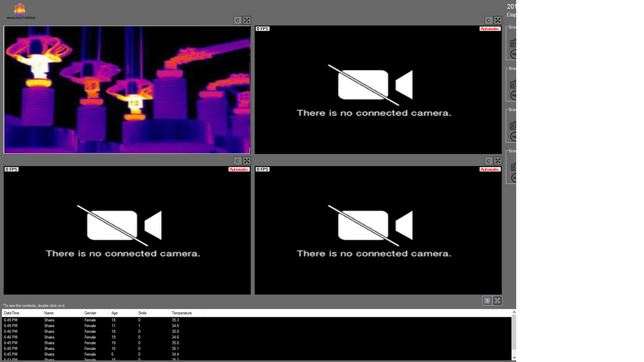Click the thermal image in the top-left panel
Screen dimensions: 644x362
coord(127,89)
